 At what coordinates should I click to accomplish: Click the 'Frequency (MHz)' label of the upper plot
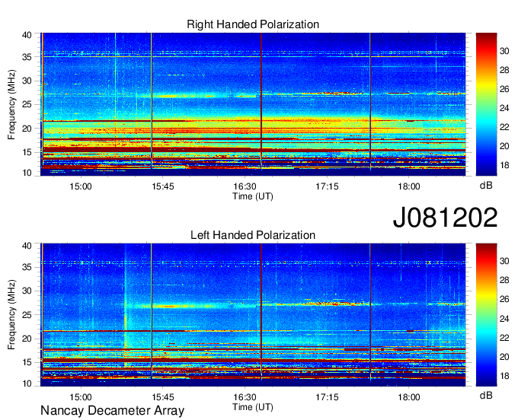tap(11, 104)
